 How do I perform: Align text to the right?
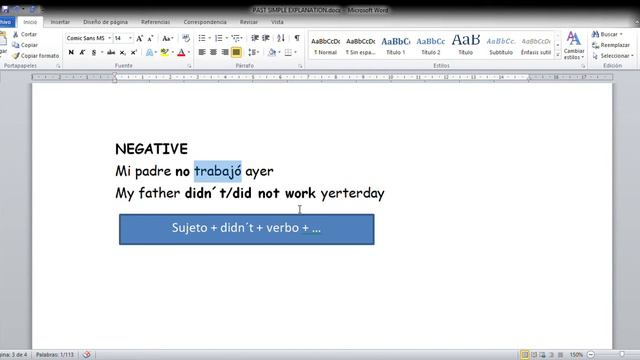pos(224,52)
